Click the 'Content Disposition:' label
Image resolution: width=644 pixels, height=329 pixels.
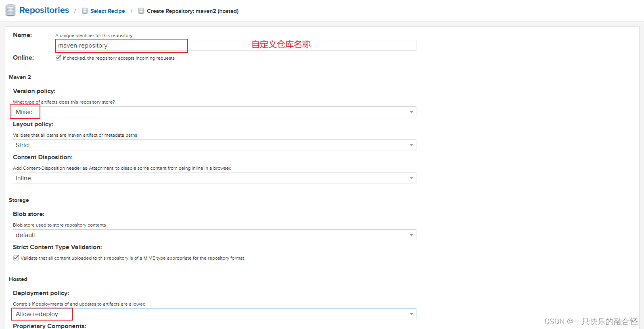tap(43, 157)
